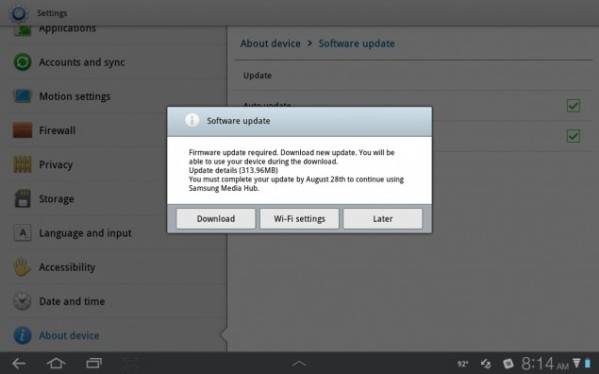The width and height of the screenshot is (599, 374).
Task: Toggle the second checkbox below Auto update
Action: tap(573, 136)
